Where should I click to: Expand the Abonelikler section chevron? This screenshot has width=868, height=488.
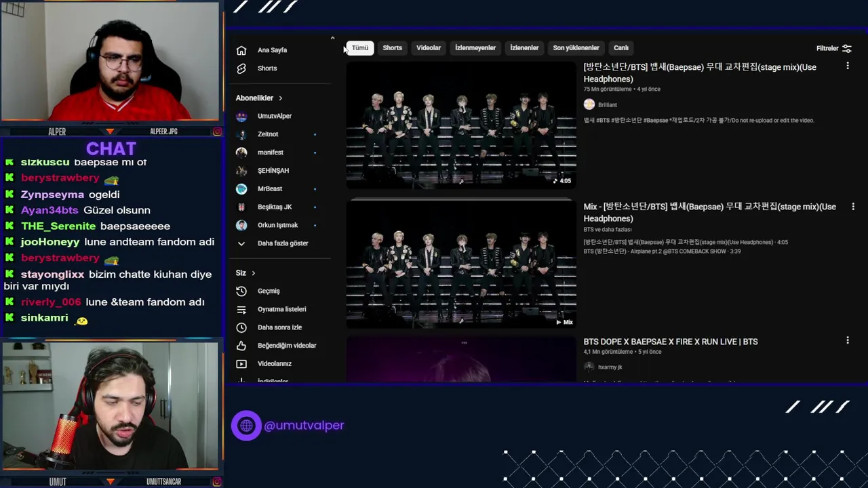point(280,98)
